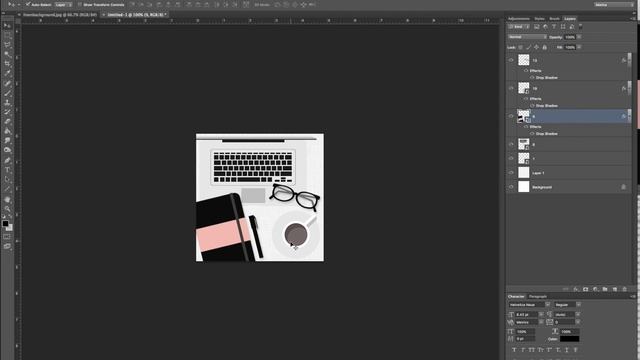The width and height of the screenshot is (640, 360).
Task: Apply underline style in Character panel
Action: [567, 350]
